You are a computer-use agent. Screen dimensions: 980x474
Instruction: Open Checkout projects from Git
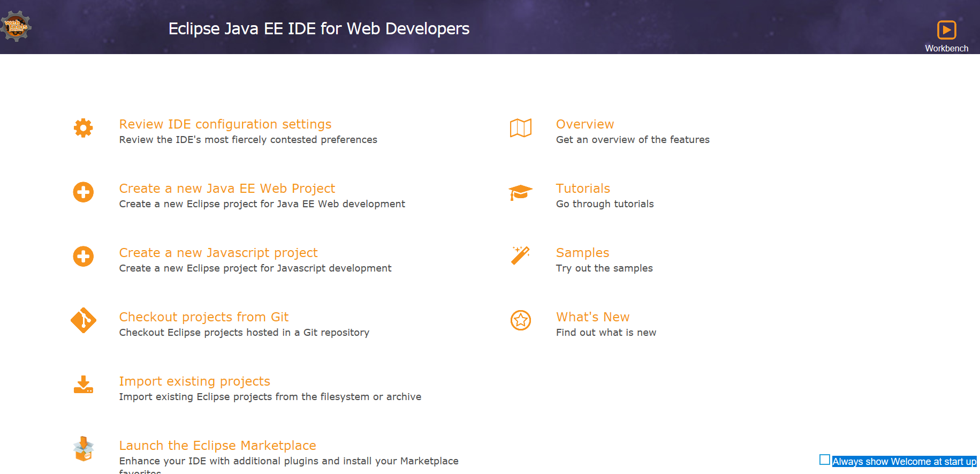point(204,317)
